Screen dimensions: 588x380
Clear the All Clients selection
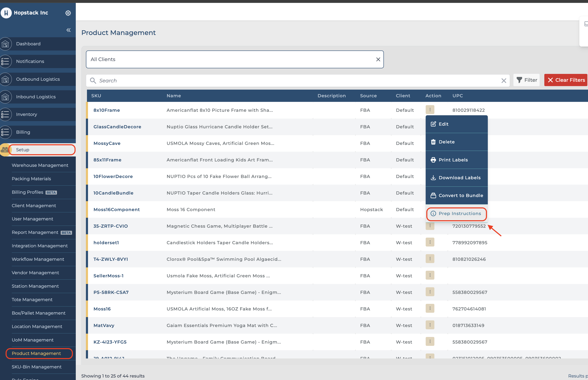pos(378,59)
